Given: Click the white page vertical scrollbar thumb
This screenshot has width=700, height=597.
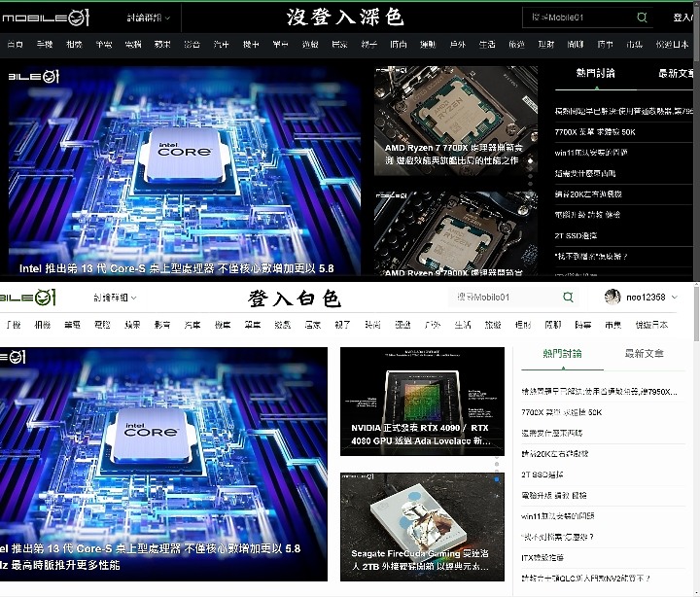Looking at the screenshot, I should tap(696, 312).
